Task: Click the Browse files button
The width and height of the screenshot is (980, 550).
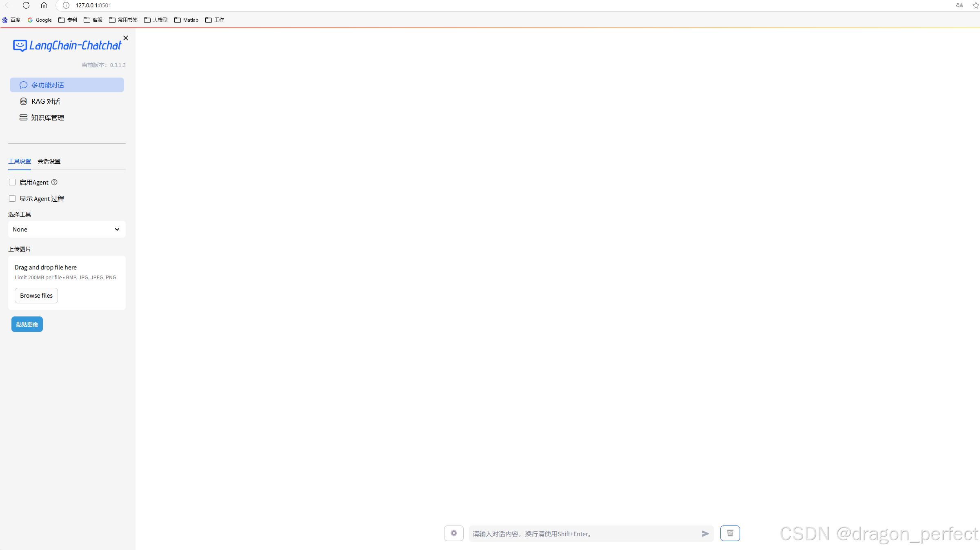Action: coord(36,296)
